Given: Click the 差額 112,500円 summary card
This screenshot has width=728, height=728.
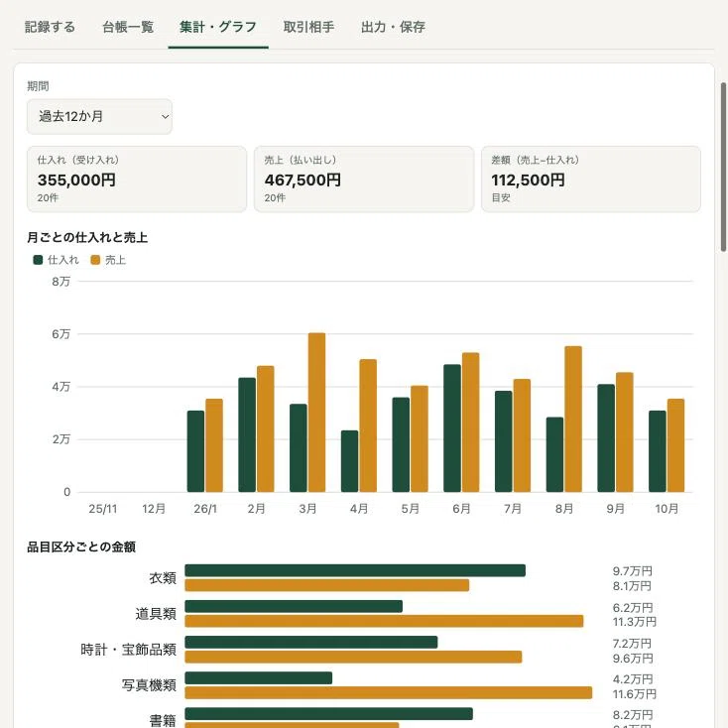Looking at the screenshot, I should pos(591,179).
